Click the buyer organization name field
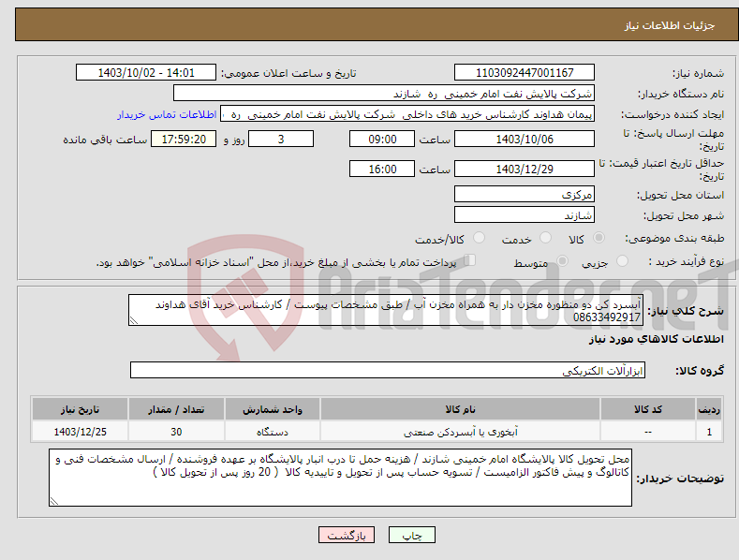The image size is (739, 560). pos(384,94)
